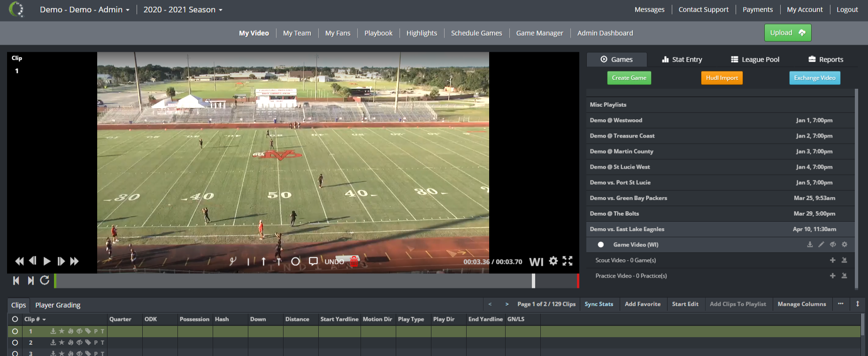Select clip 1 row circle
868x356 pixels.
(15, 331)
